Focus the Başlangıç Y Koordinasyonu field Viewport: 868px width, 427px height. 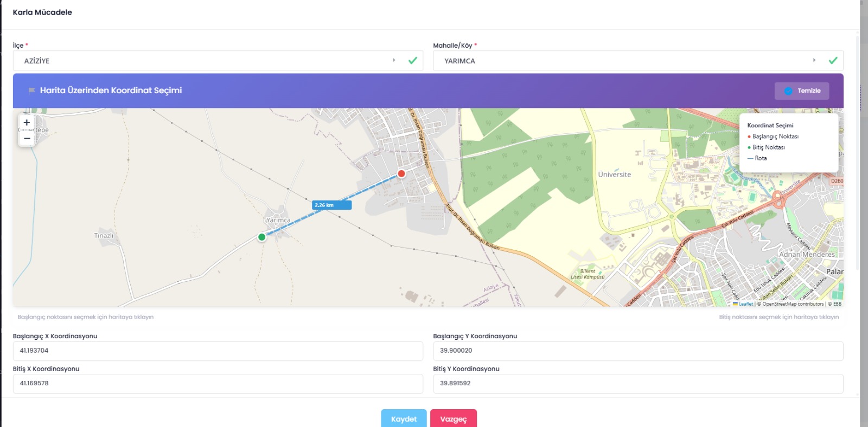(637, 351)
